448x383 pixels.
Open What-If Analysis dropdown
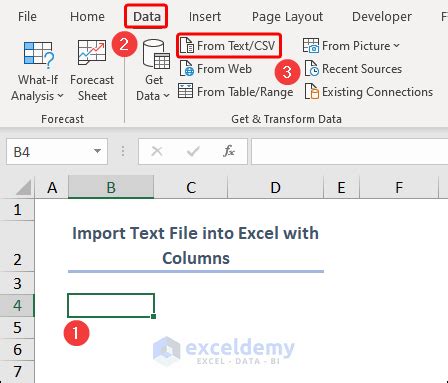(x=38, y=71)
